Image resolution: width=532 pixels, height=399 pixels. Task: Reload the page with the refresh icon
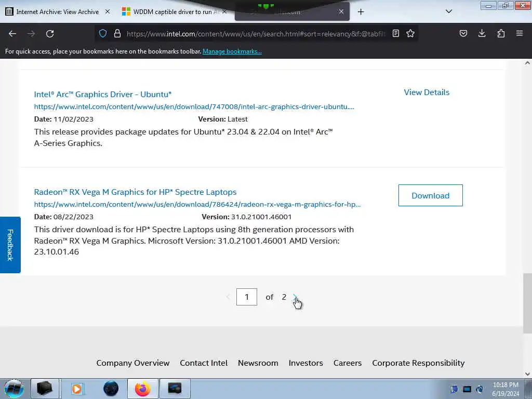pos(50,34)
